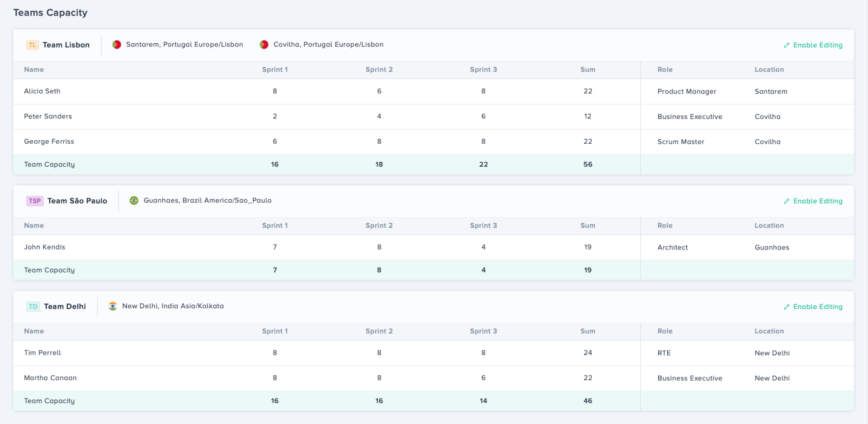Click the Teams Capacity page title

click(x=51, y=13)
